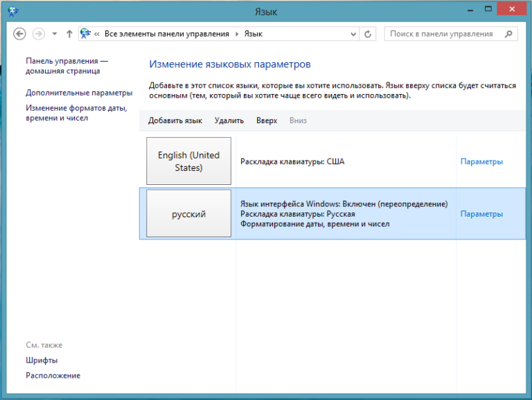Screen dimensions: 532x400
Task: Maximize the Язык window
Action: 488,9
